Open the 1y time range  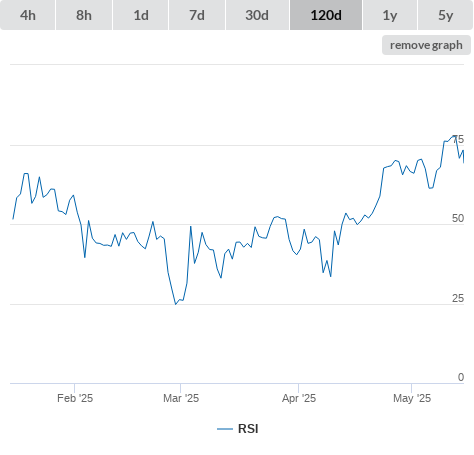(390, 15)
